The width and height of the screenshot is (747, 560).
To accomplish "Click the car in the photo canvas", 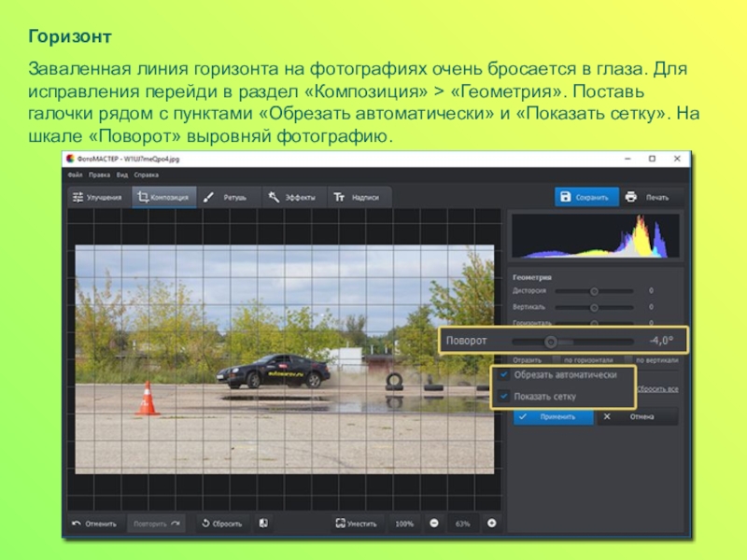I will pyautogui.click(x=274, y=371).
